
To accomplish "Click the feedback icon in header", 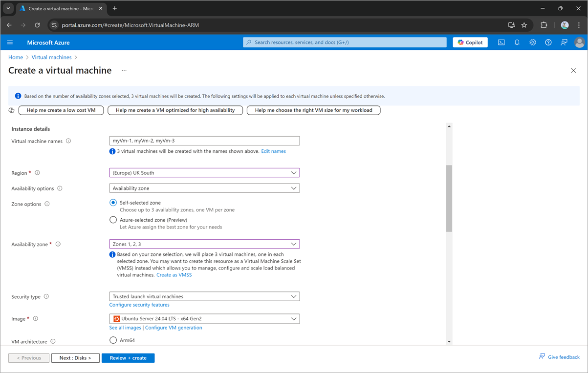I will tap(564, 42).
